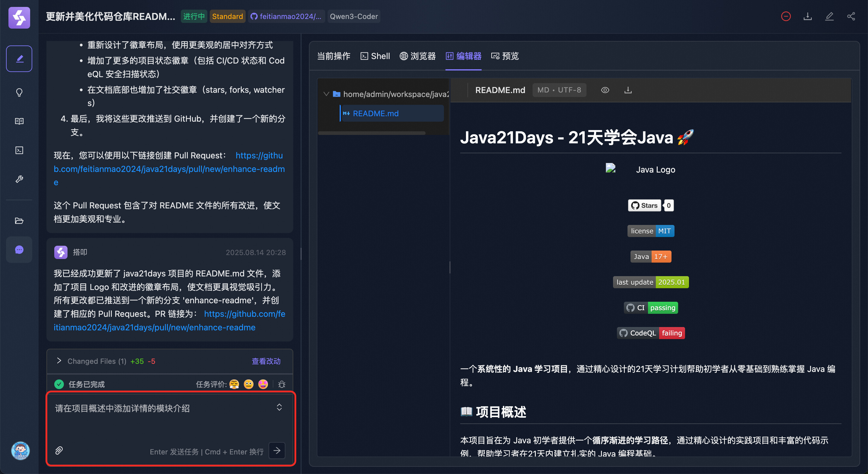Open the book icon in sidebar
This screenshot has height=474, width=868.
[x=19, y=121]
